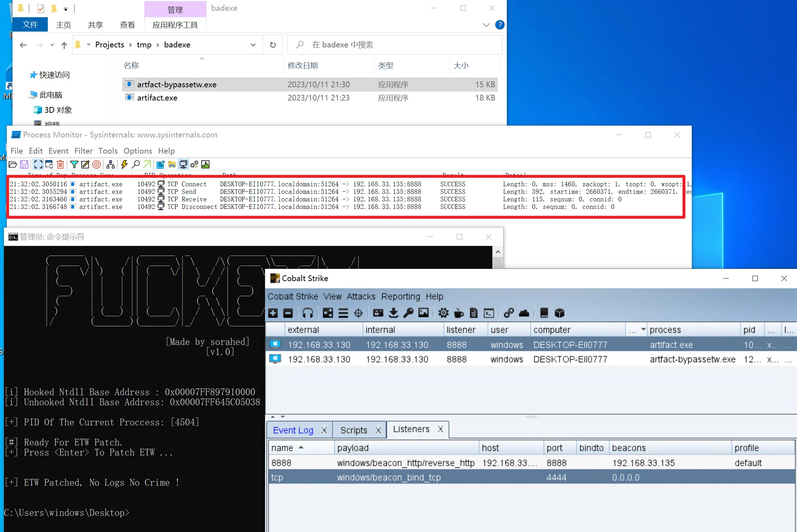
Task: Click the Find magnifier icon in Process Monitor
Action: 136,164
